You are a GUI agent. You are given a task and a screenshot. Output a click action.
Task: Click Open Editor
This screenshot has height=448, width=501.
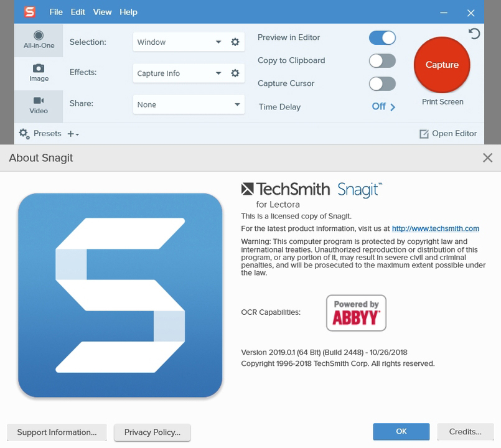click(x=448, y=134)
